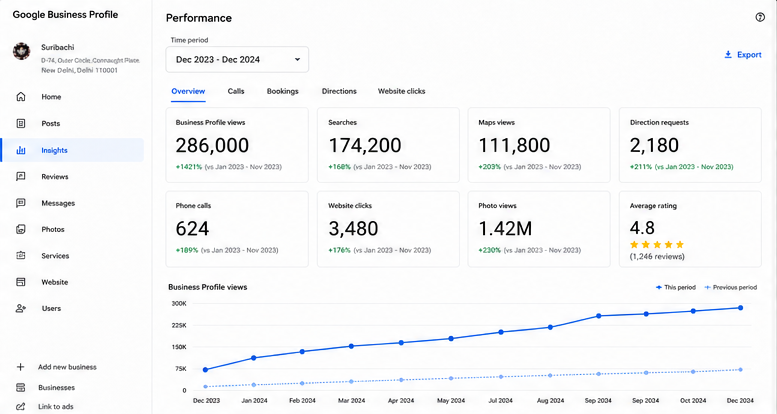The image size is (777, 414).
Task: Click Link to ads label
Action: [x=56, y=407]
